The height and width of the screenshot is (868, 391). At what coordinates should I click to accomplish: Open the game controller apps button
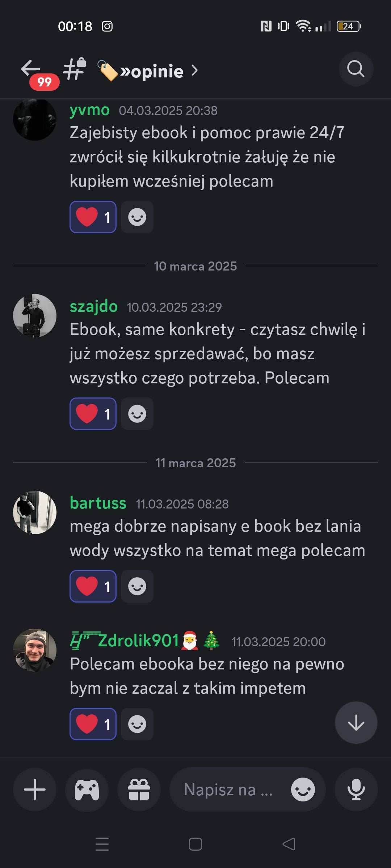click(x=87, y=790)
